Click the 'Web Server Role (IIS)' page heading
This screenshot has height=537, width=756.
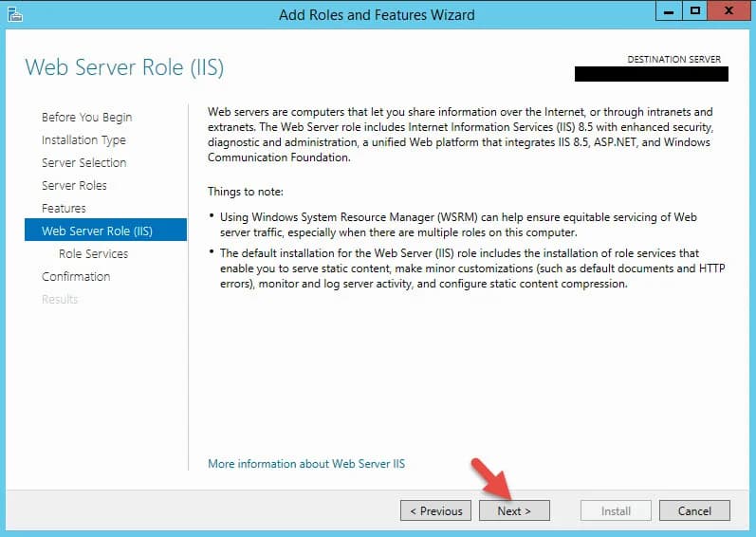coord(124,67)
